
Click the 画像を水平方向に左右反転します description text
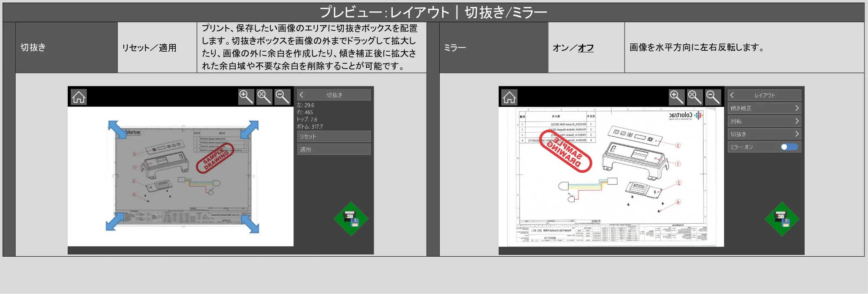(x=697, y=47)
